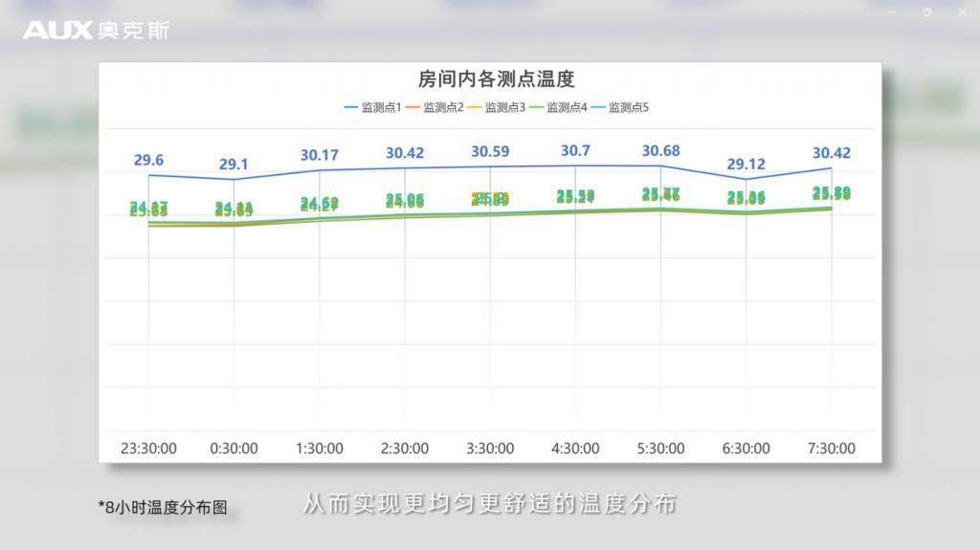Viewport: 980px width, 550px height.
Task: Select the 23:30:00 axis label
Action: pos(148,448)
